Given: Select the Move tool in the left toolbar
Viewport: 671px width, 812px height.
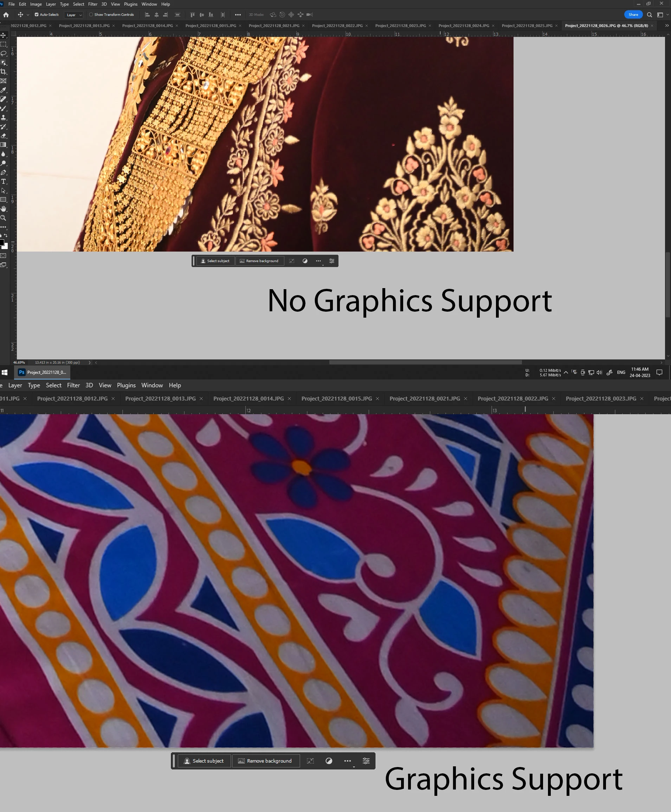Looking at the screenshot, I should coord(4,35).
